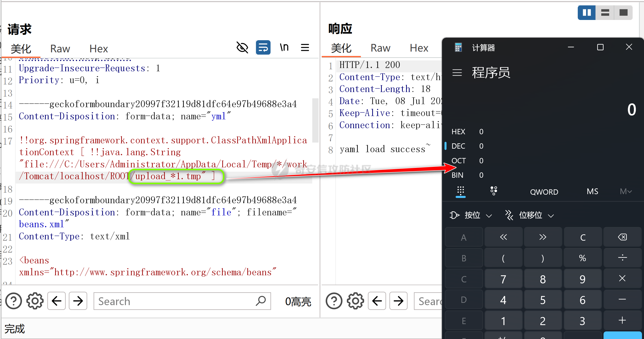Click the plus key in Calculator
This screenshot has width=644, height=339.
coord(622,321)
